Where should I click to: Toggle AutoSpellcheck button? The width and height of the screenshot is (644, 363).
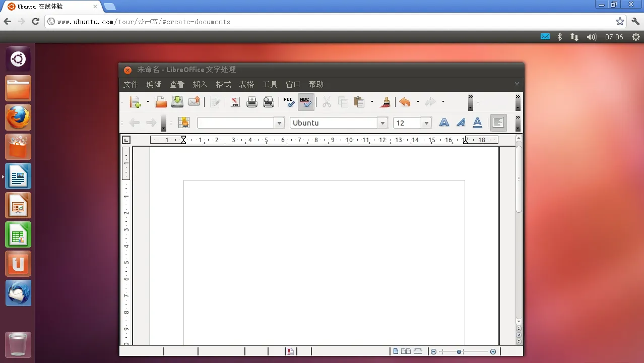305,102
